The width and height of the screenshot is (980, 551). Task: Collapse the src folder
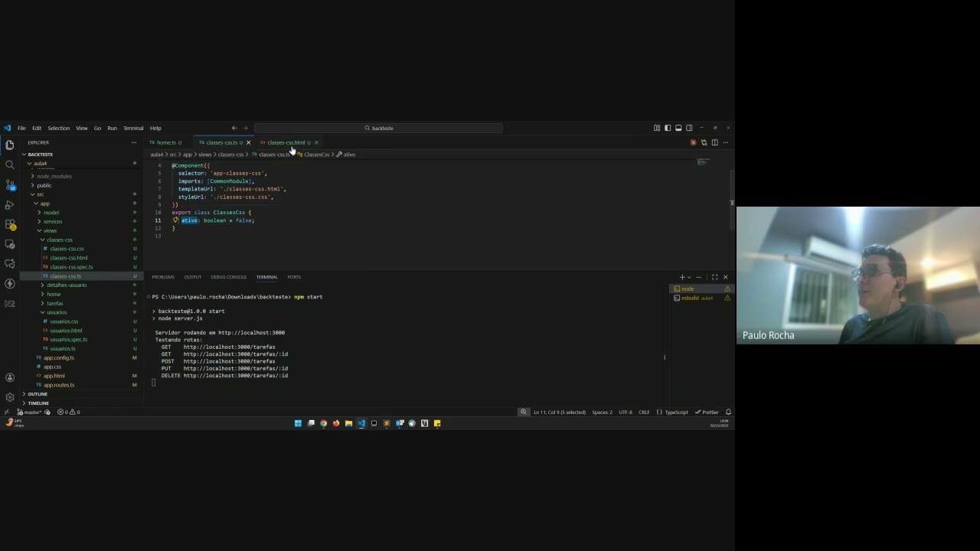pyautogui.click(x=80, y=194)
